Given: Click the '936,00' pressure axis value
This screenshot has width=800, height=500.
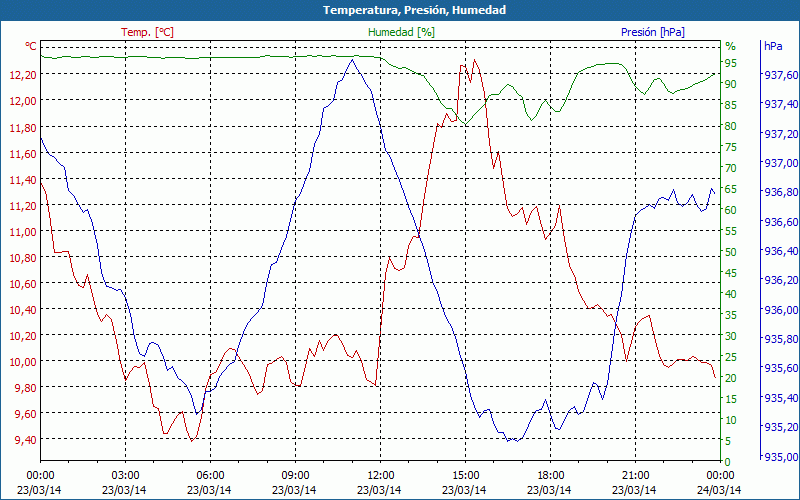Looking at the screenshot, I should [781, 310].
